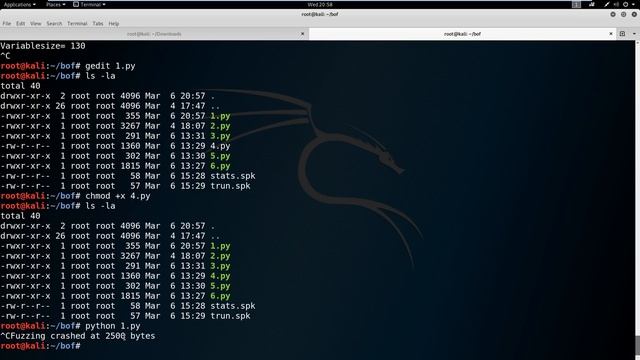Image resolution: width=640 pixels, height=360 pixels.
Task: Click the clock showing Wed 20:58
Action: click(x=320, y=4)
